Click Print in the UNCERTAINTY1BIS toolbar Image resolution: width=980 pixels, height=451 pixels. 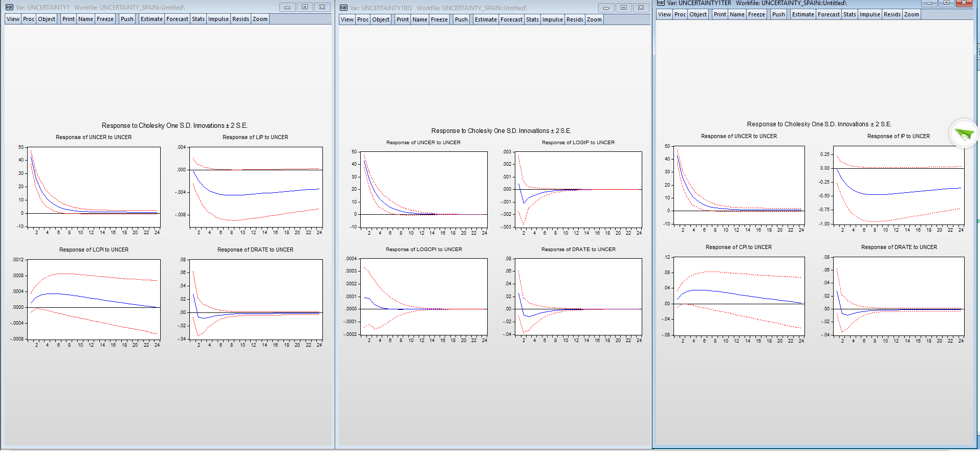[403, 19]
